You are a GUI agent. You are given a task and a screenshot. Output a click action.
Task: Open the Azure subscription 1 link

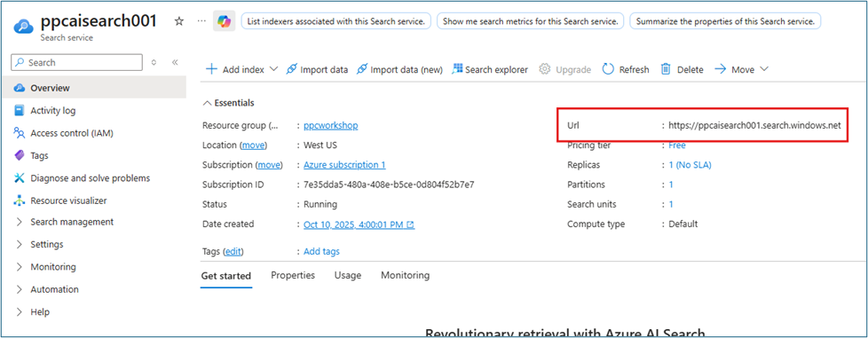[344, 165]
